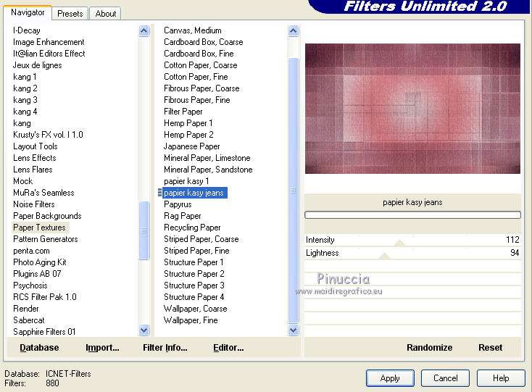The image size is (532, 392).
Task: Select Image Enhancement category
Action: (x=49, y=42)
